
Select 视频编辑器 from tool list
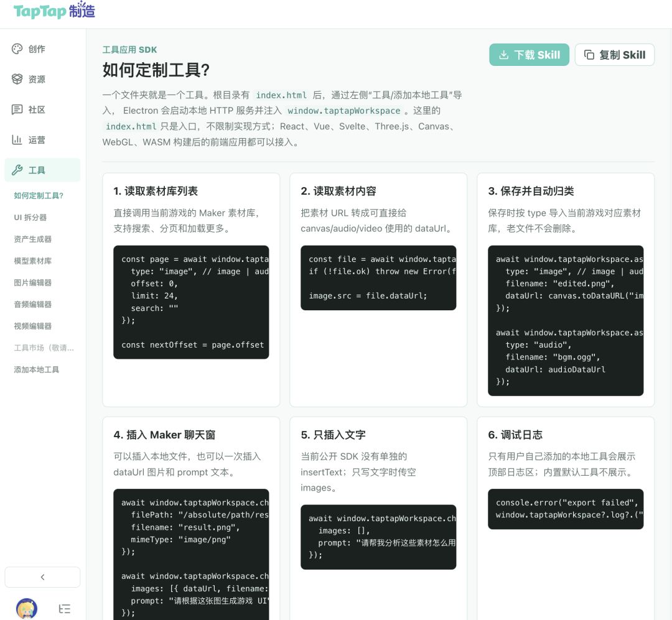click(32, 326)
